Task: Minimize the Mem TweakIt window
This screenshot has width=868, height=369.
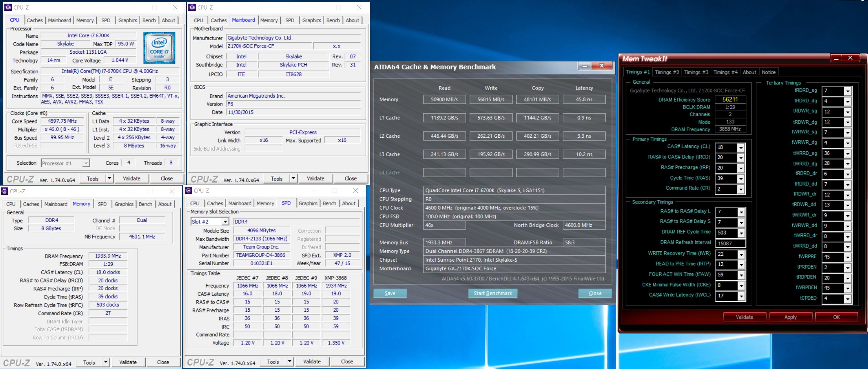Action: [836, 58]
